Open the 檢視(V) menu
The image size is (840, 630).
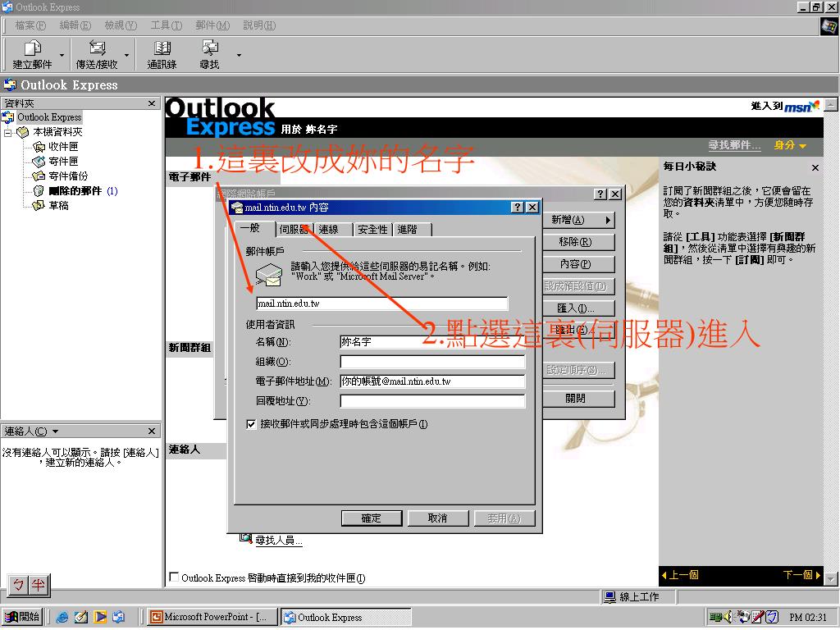(121, 25)
